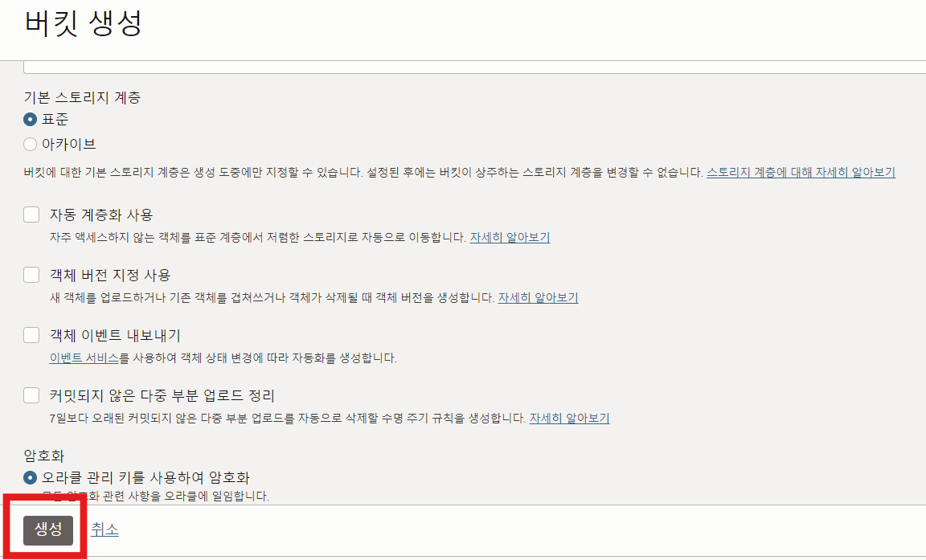The image size is (926, 560).
Task: Enable the 자동 계층화 사용 checkbox
Action: tap(31, 215)
